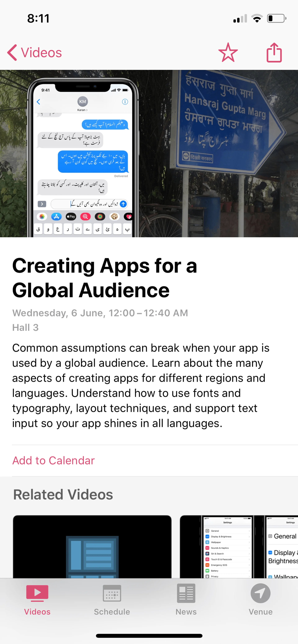Open the share sheet icon
Screen dimensions: 298x644
pos(274,53)
